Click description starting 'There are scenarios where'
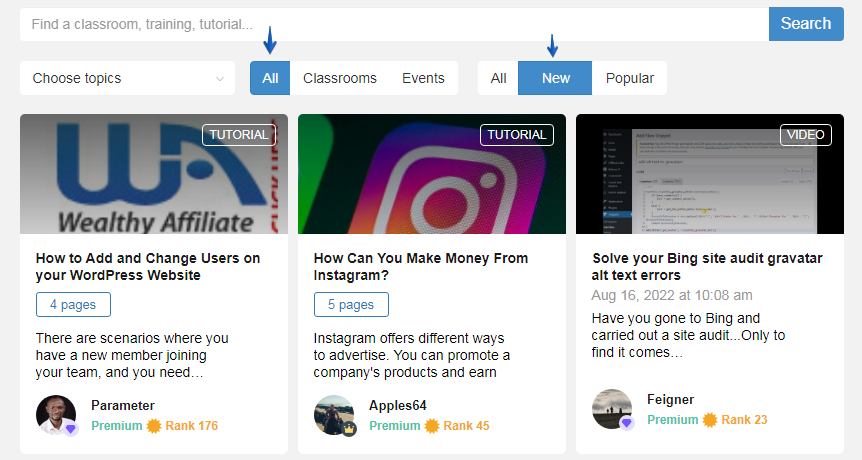 tap(132, 355)
